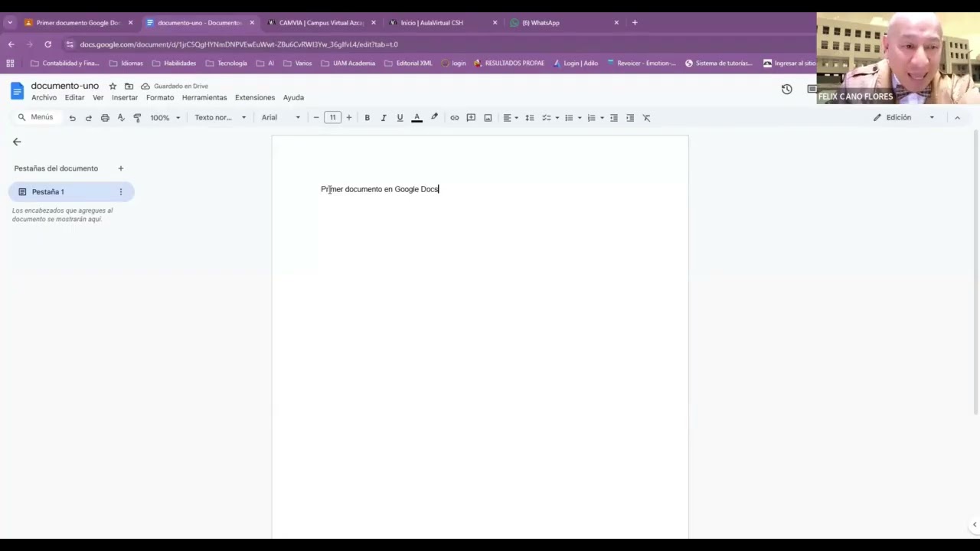Open the Edición mode dropdown

(904, 118)
